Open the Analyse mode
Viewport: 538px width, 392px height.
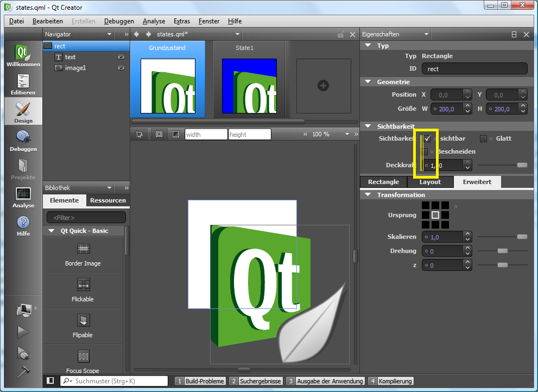pyautogui.click(x=23, y=198)
